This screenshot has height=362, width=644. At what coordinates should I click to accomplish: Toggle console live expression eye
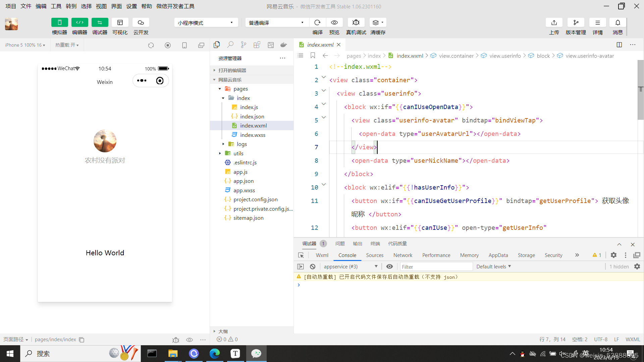pos(389,266)
